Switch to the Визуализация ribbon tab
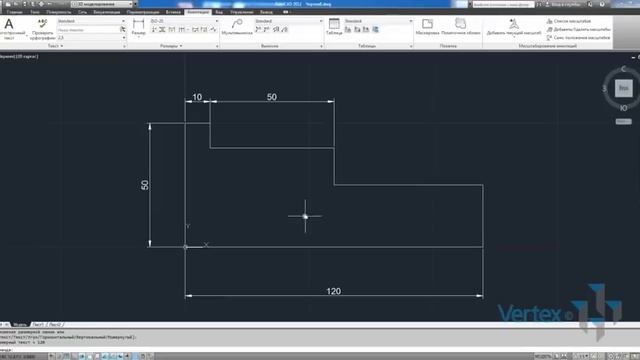Screen dimensions: 640x360 point(107,12)
